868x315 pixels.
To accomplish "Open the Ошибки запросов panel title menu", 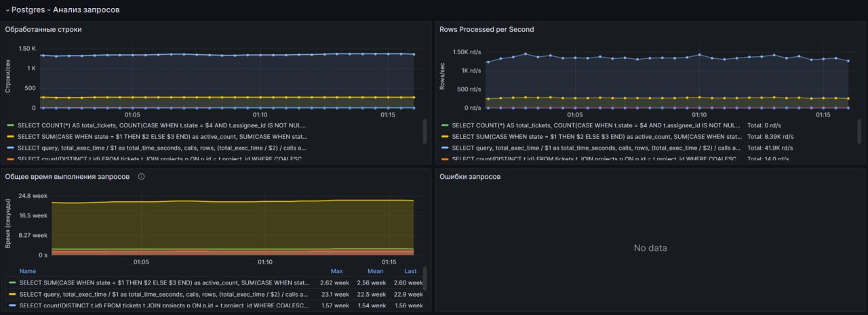I will pyautogui.click(x=471, y=177).
